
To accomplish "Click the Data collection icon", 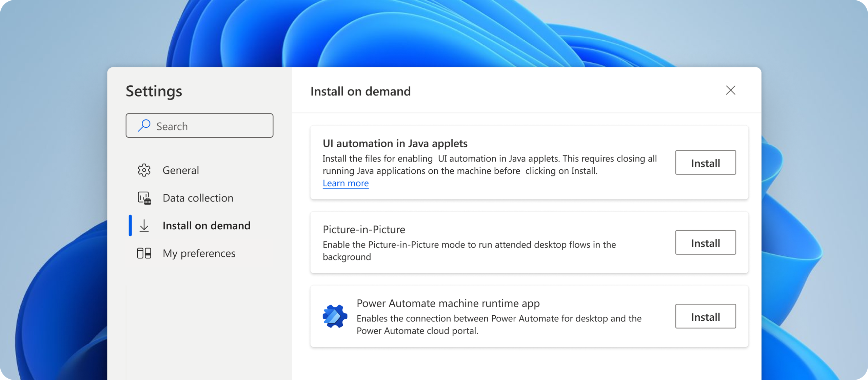I will coord(144,198).
